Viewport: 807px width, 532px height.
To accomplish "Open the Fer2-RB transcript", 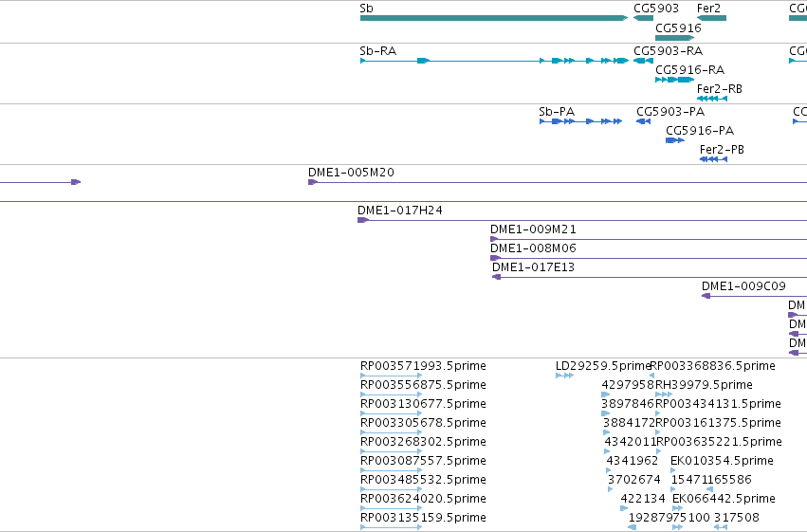I will (x=712, y=99).
